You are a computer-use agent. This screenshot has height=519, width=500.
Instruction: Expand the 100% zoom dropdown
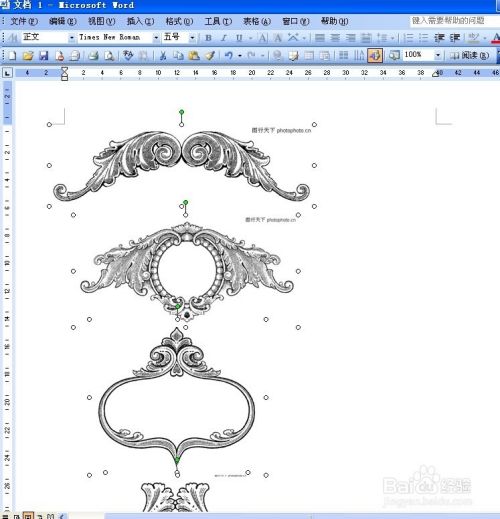438,55
